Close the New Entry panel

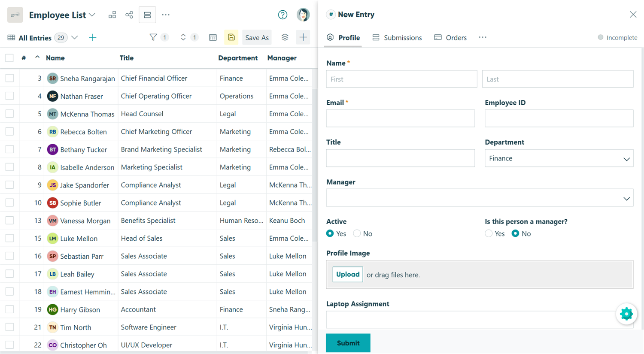[x=633, y=15]
